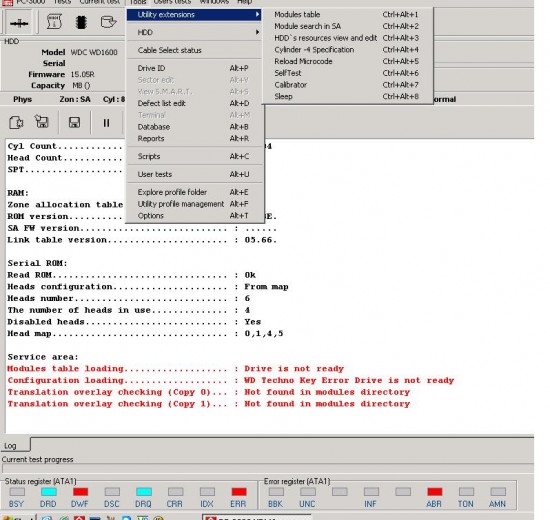Click the ABR error register indicator
550x520 pixels.
pyautogui.click(x=435, y=492)
